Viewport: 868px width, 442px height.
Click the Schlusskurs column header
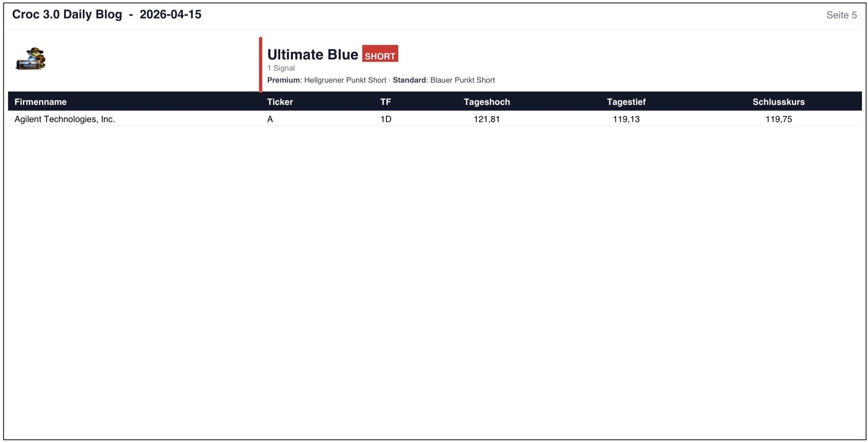pyautogui.click(x=778, y=102)
